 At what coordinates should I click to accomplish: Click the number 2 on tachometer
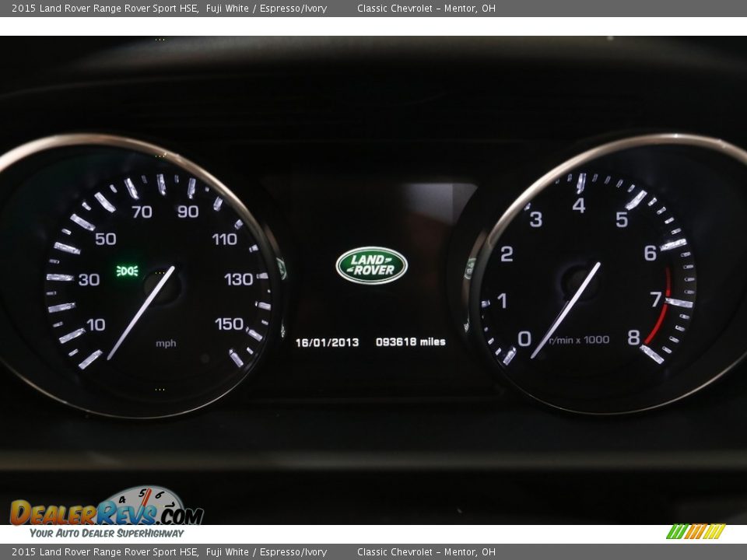point(507,254)
